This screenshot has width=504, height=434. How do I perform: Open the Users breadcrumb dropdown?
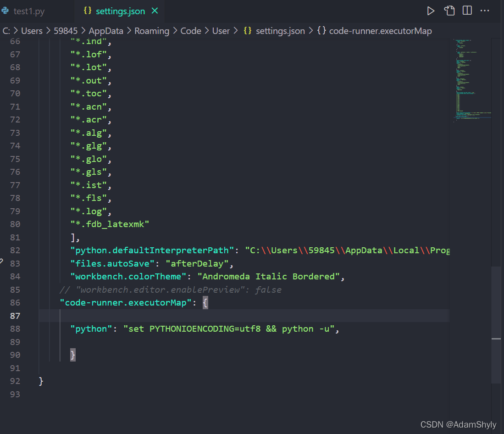[x=32, y=31]
